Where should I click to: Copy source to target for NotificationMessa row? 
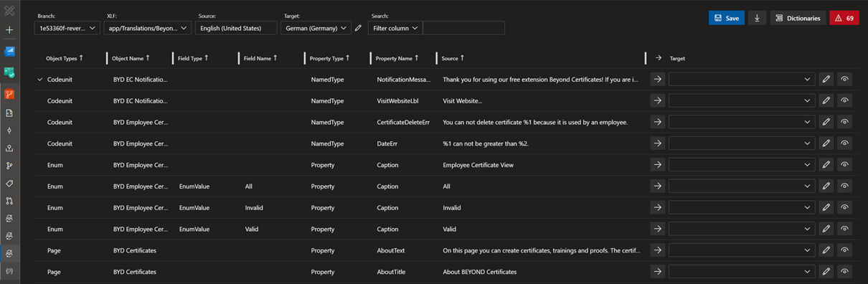tap(658, 80)
